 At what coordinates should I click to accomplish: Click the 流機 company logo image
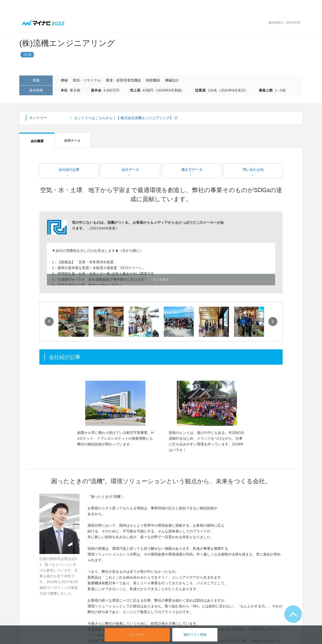[57, 227]
